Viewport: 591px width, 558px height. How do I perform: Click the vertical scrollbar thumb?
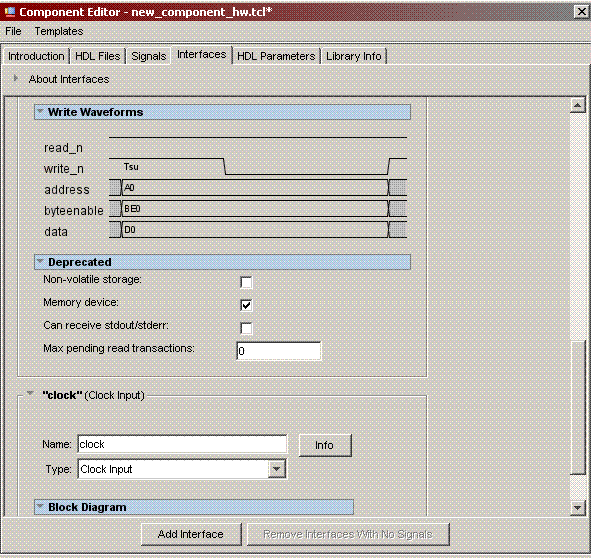(x=577, y=407)
